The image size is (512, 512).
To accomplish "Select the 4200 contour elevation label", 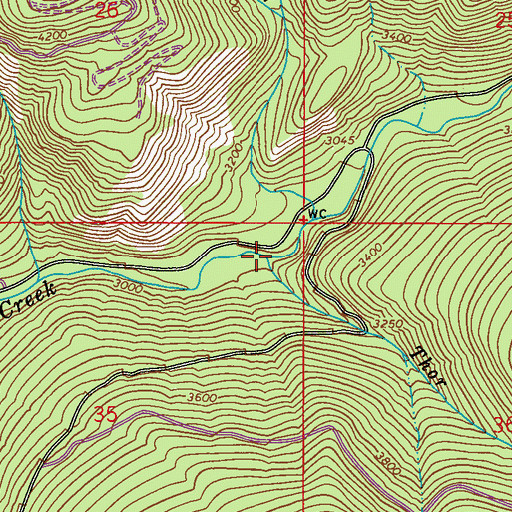I will [x=53, y=36].
